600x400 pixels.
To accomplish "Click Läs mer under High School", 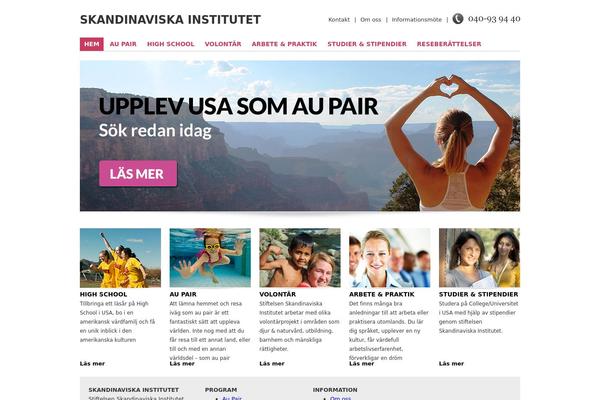I will pos(92,364).
